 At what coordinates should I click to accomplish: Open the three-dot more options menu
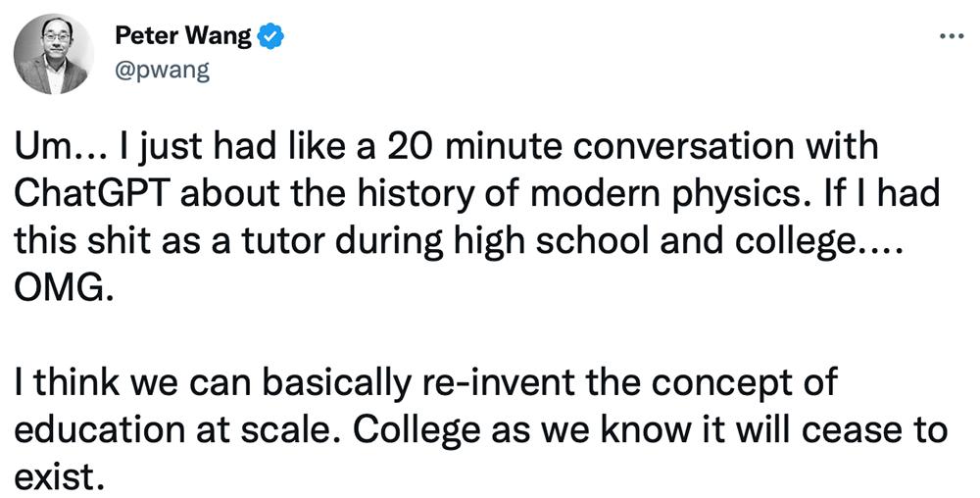tap(952, 36)
